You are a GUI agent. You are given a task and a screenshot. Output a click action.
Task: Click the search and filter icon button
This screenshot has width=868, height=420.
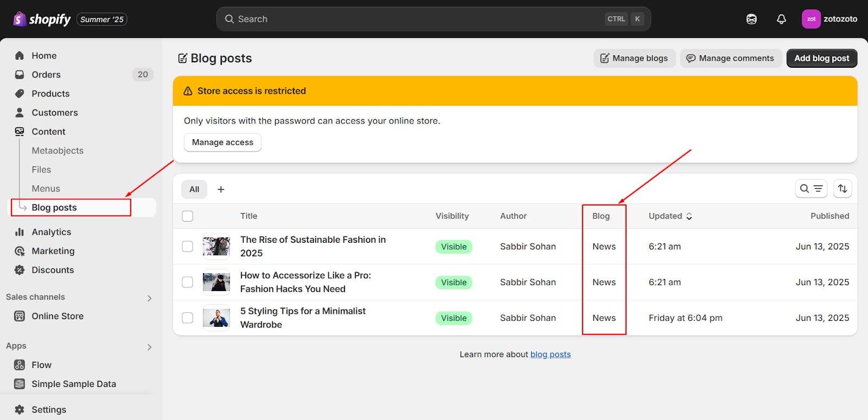click(x=811, y=189)
